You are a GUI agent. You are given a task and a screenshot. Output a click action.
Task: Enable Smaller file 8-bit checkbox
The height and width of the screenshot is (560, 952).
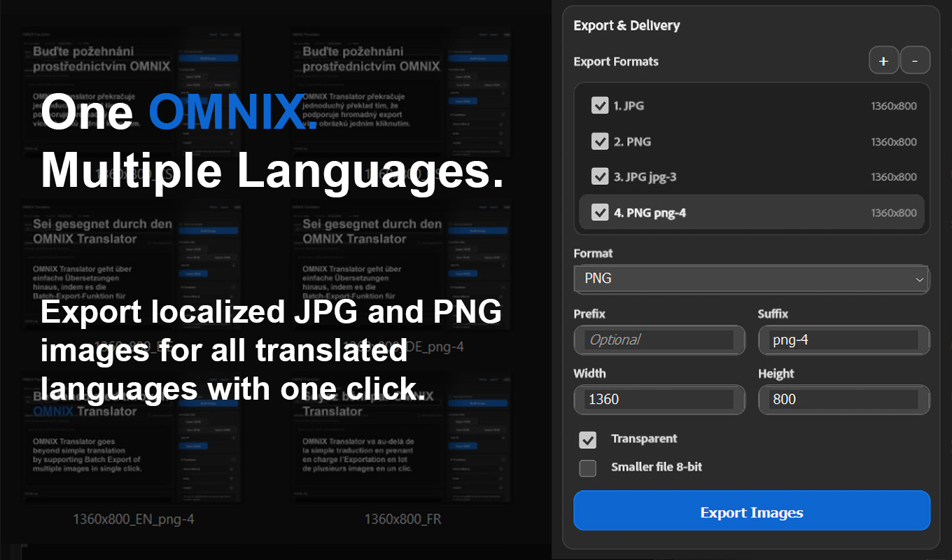click(587, 468)
